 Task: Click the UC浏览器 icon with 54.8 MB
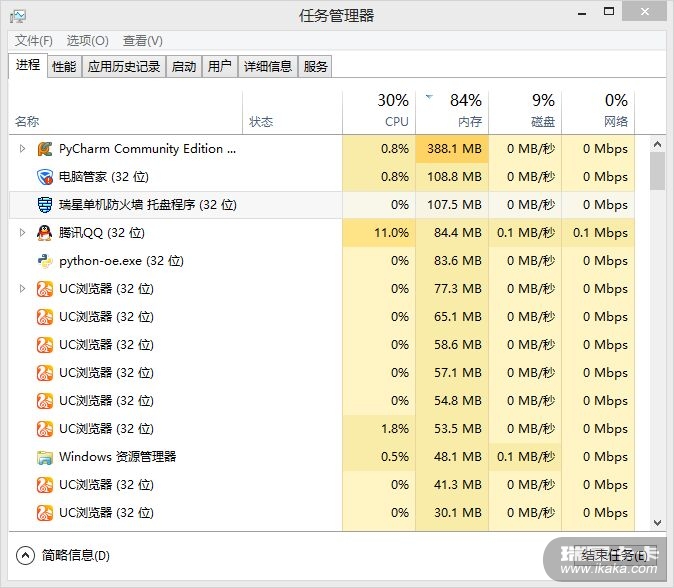pos(45,401)
